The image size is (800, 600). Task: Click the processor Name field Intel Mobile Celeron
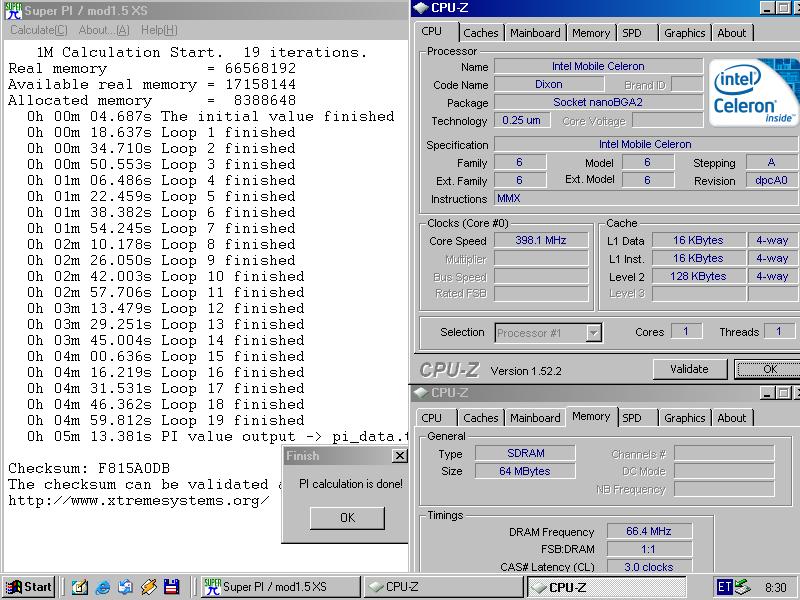click(598, 66)
